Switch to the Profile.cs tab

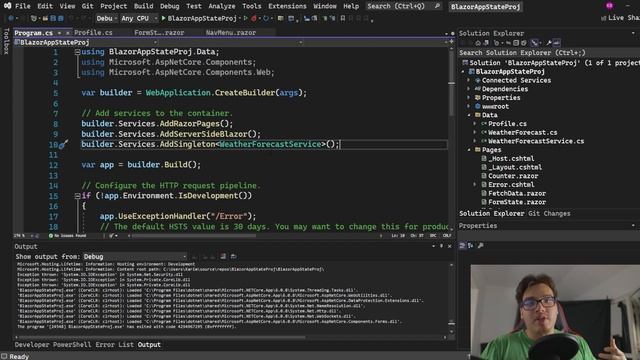[x=93, y=33]
